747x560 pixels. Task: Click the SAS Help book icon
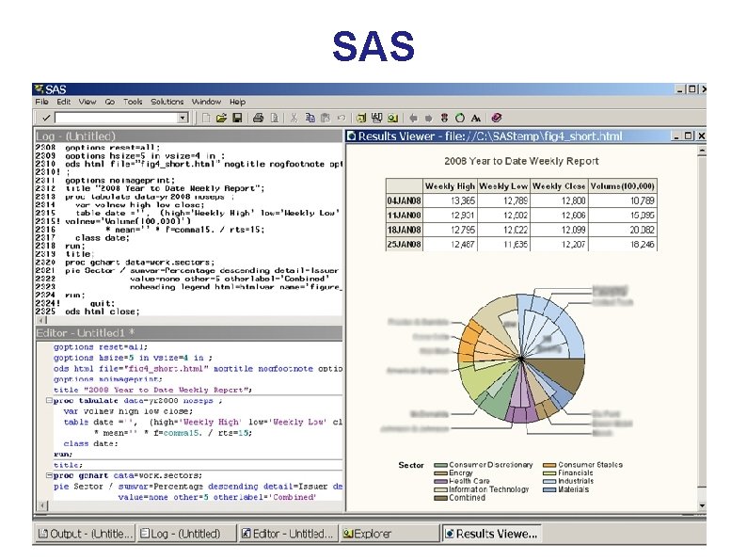497,118
